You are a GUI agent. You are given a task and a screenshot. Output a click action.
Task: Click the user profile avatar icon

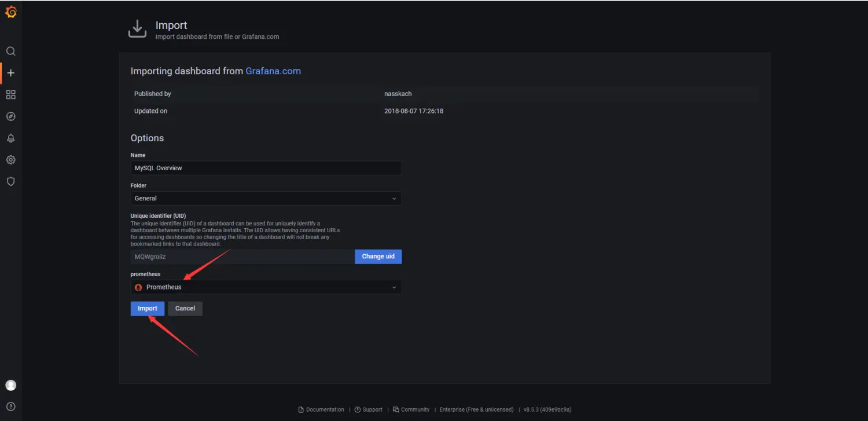(10, 385)
